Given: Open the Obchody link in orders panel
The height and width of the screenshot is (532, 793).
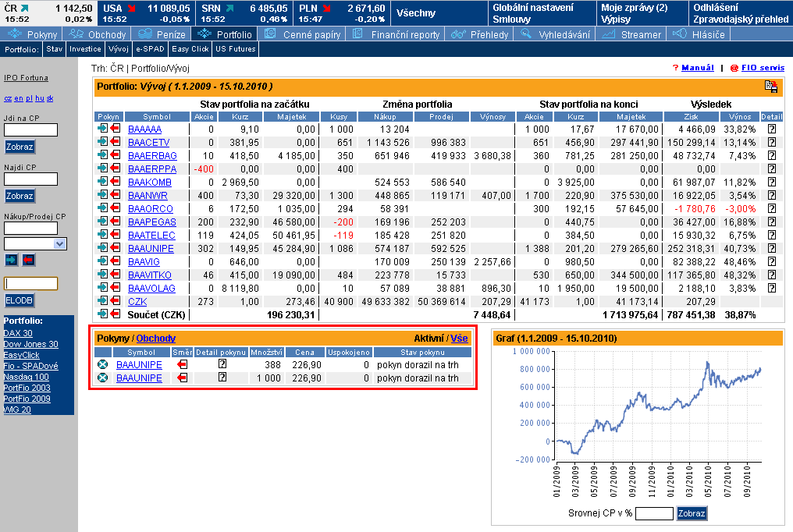Looking at the screenshot, I should point(156,339).
